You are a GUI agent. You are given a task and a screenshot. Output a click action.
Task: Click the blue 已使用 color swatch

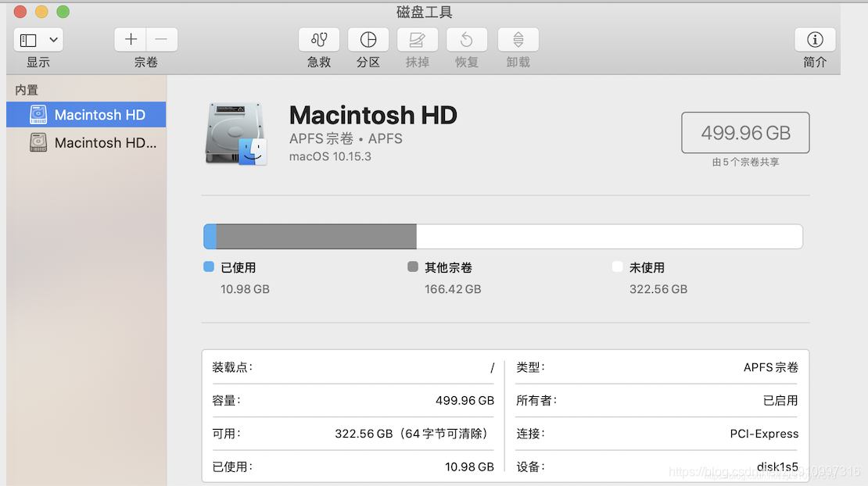209,267
